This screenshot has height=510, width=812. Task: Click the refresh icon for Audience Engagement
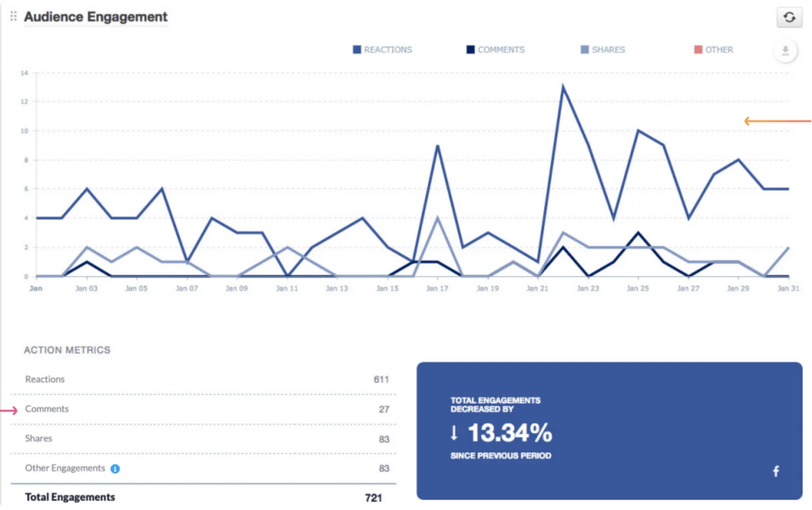point(789,17)
